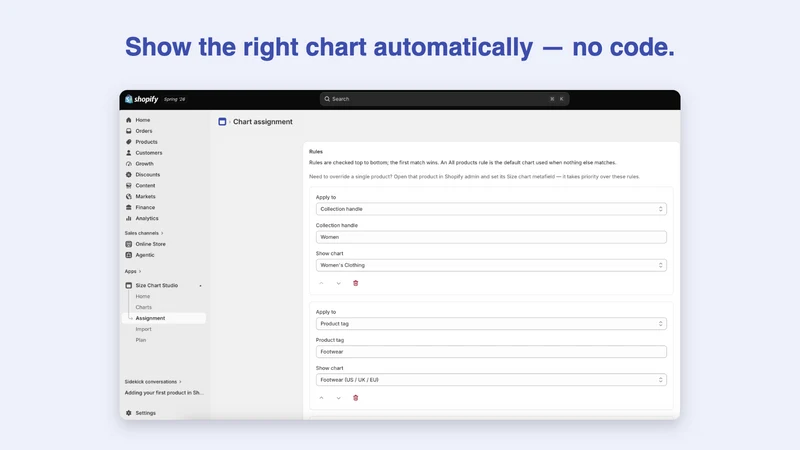800x450 pixels.
Task: Open Show chart dropdown showing Footwear (US / UK / EU)
Action: pos(491,380)
